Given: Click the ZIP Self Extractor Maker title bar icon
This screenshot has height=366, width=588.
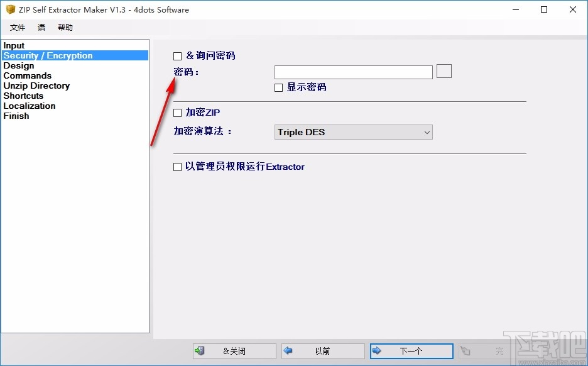Looking at the screenshot, I should 10,9.
